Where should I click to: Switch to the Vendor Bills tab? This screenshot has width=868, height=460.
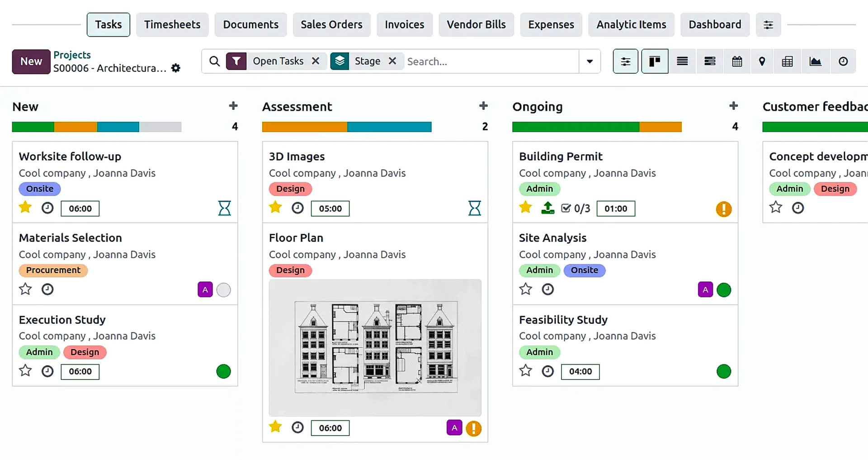pyautogui.click(x=476, y=25)
